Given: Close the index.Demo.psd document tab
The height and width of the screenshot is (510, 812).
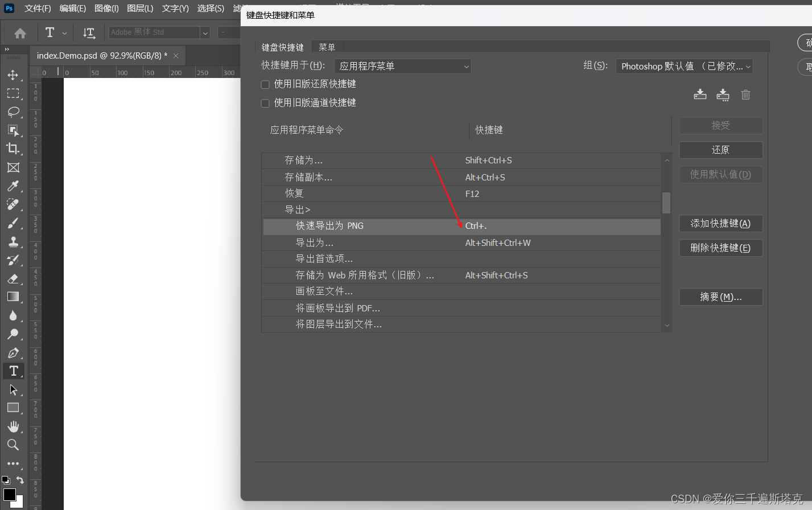Looking at the screenshot, I should click(x=176, y=56).
